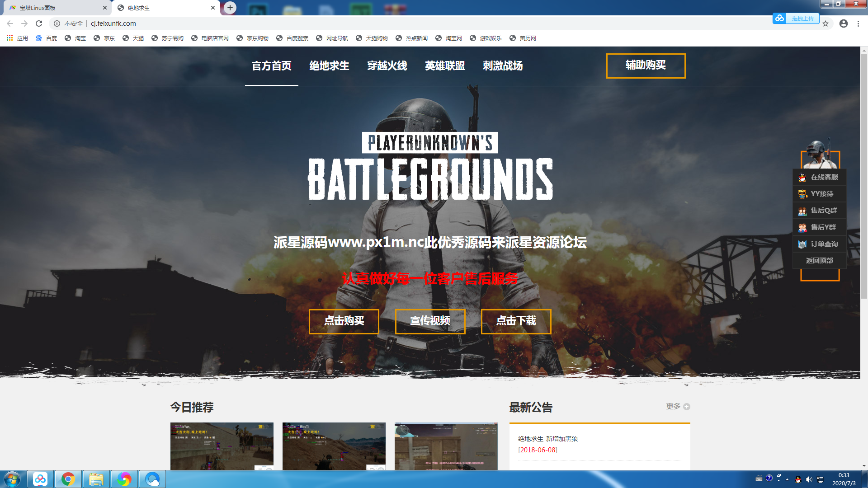Click the 拖拽上传 cloud upload button
The width and height of the screenshot is (868, 488).
[x=796, y=18]
